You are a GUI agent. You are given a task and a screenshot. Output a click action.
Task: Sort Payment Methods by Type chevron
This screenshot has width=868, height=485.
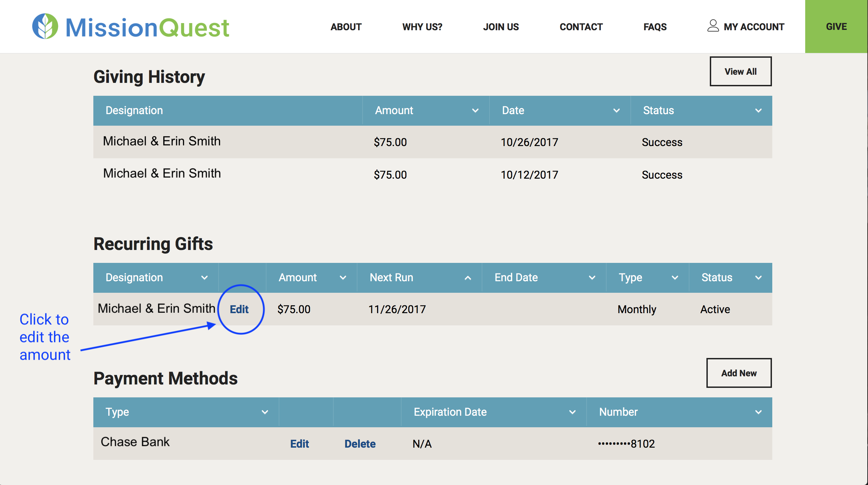265,412
